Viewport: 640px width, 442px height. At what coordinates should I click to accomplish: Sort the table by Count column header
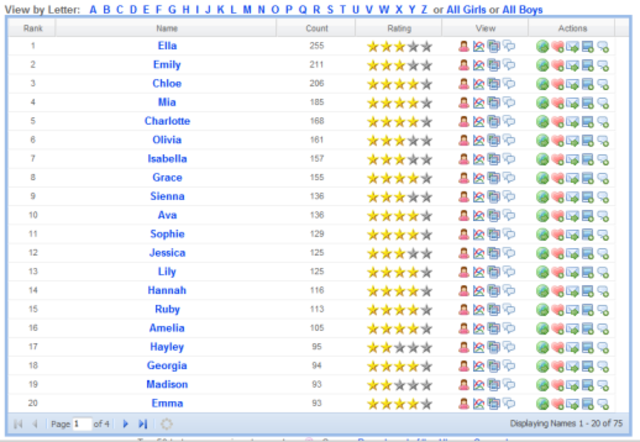click(317, 28)
